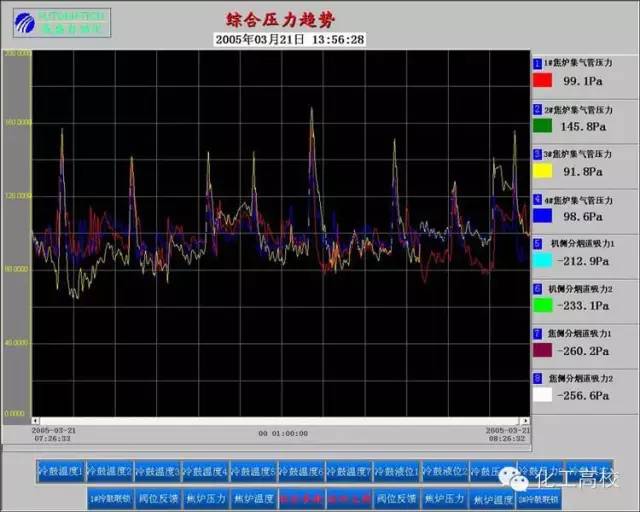
Task: Select the maroon 焦侧分烟道吸力1 color swatch
Action: click(x=542, y=350)
